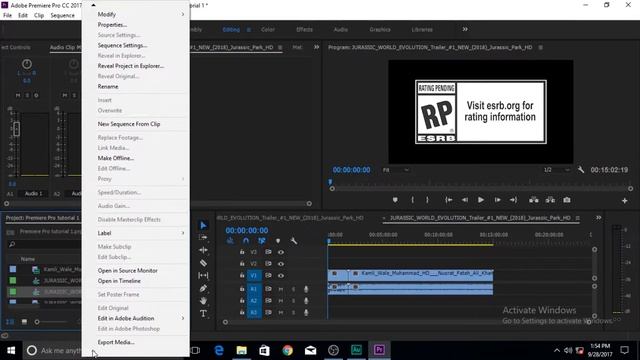Step back one frame
The width and height of the screenshot is (640, 360).
pos(465,200)
